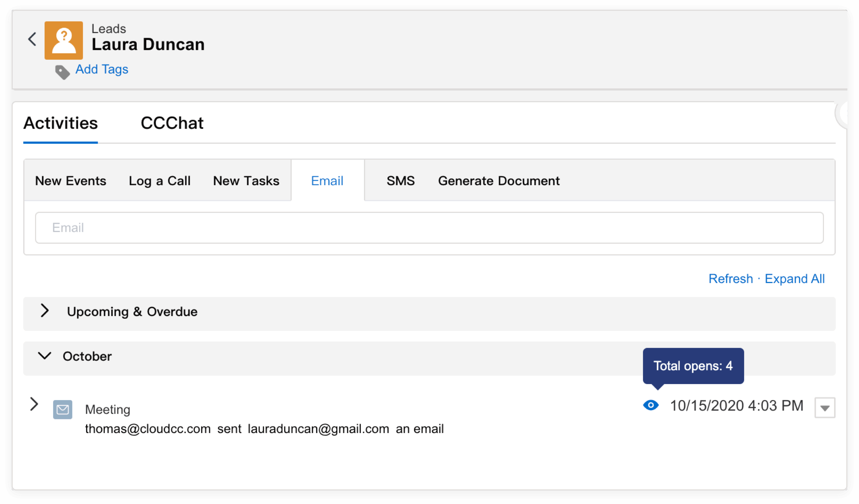Switch to the CCChat tab
Screen dimensions: 859x504
coord(172,123)
